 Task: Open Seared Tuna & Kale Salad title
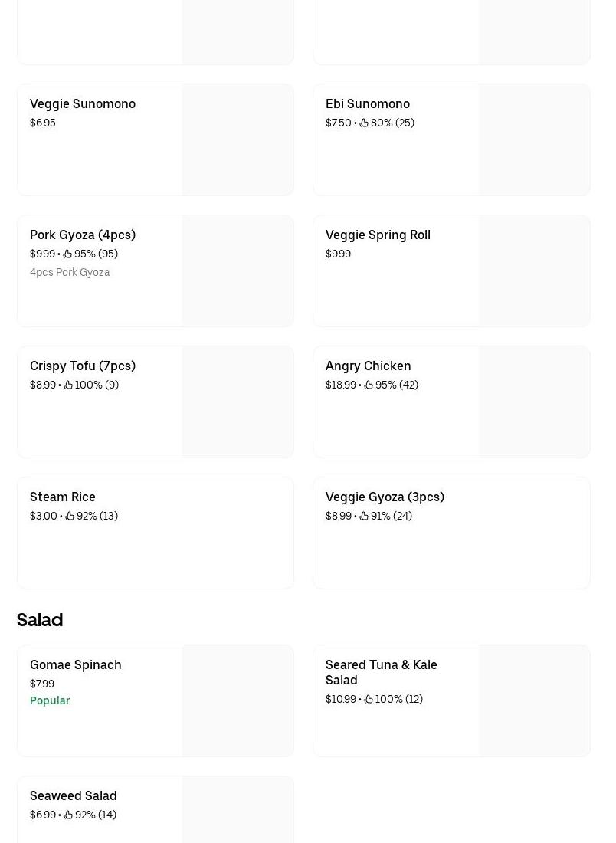[381, 672]
